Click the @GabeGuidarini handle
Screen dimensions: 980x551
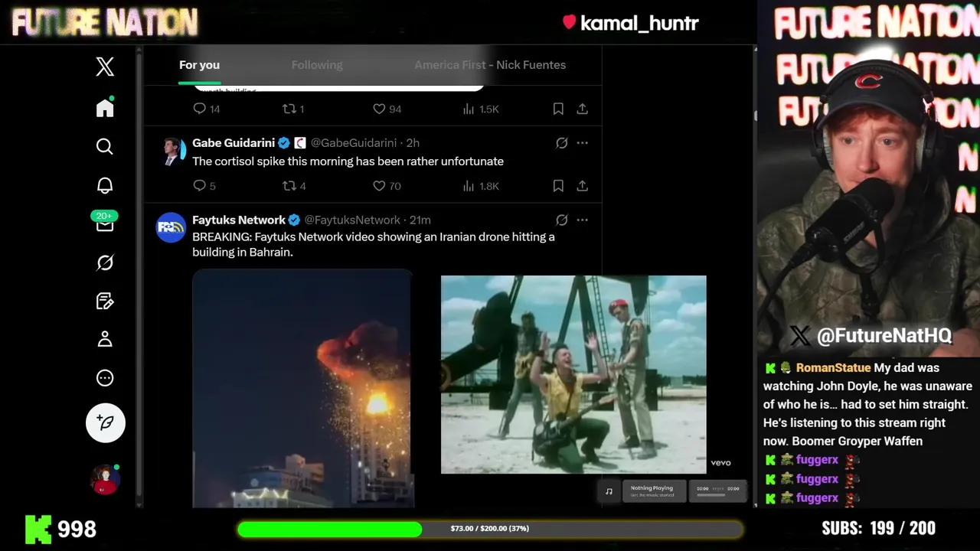pyautogui.click(x=354, y=143)
